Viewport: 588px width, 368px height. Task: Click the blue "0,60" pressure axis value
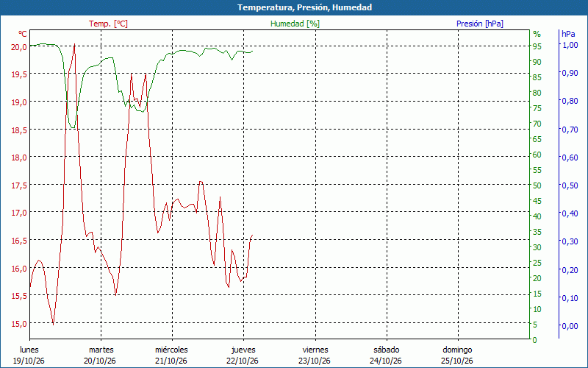pos(570,158)
